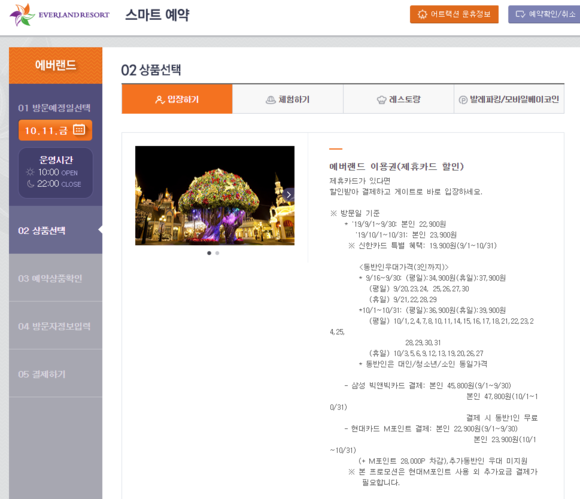Click the illuminated tree photo
Screen dimensions: 580x499
(215, 195)
